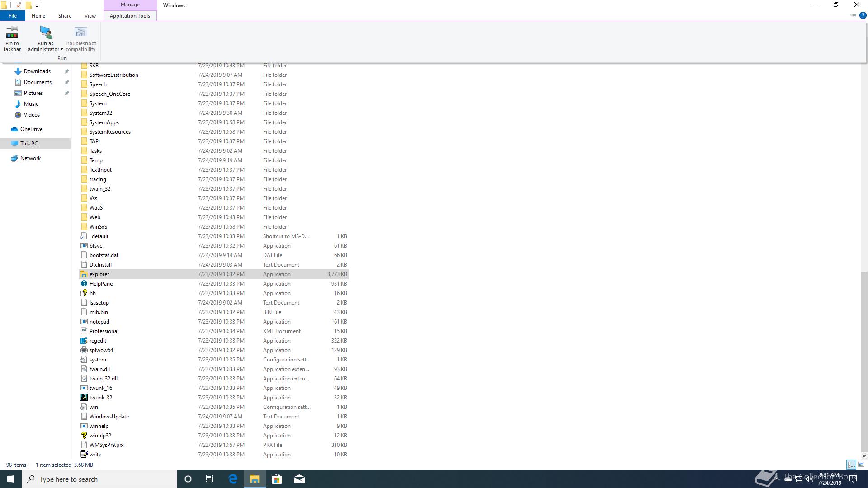Viewport: 868px width, 488px height.
Task: Open Documents in navigation pane
Action: click(38, 82)
